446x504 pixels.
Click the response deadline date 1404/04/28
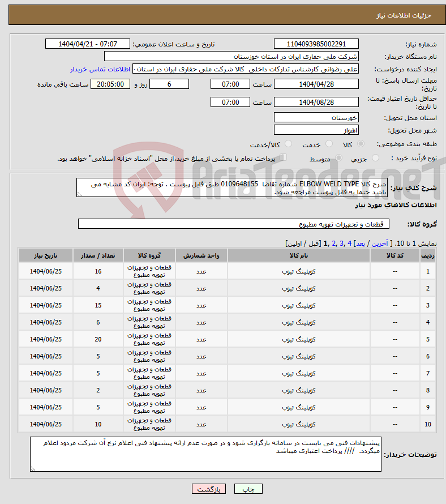(316, 84)
